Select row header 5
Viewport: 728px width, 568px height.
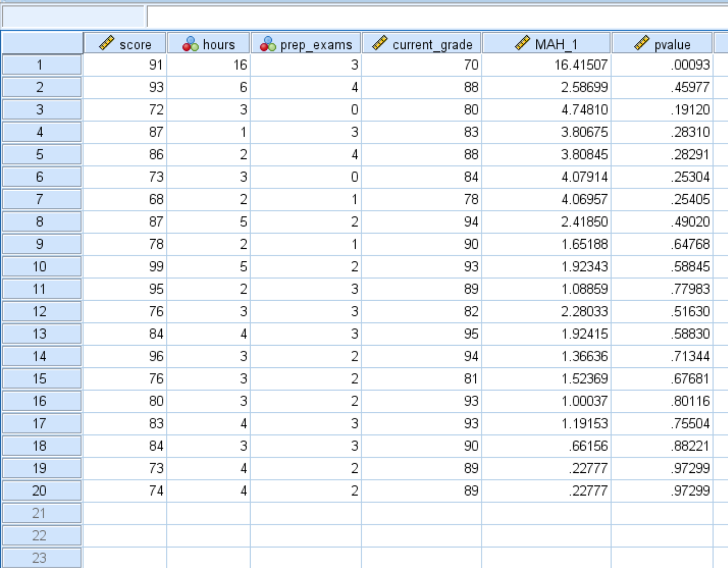point(42,154)
